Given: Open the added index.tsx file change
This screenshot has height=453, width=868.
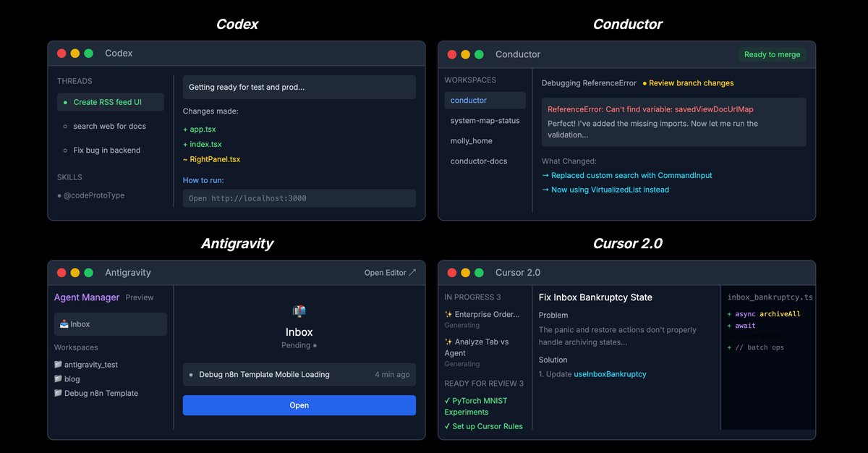Looking at the screenshot, I should click(203, 145).
